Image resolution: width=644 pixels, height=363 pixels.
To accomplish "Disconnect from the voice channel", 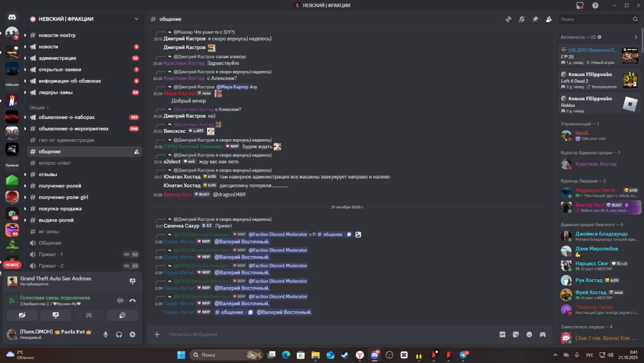I will [x=132, y=300].
